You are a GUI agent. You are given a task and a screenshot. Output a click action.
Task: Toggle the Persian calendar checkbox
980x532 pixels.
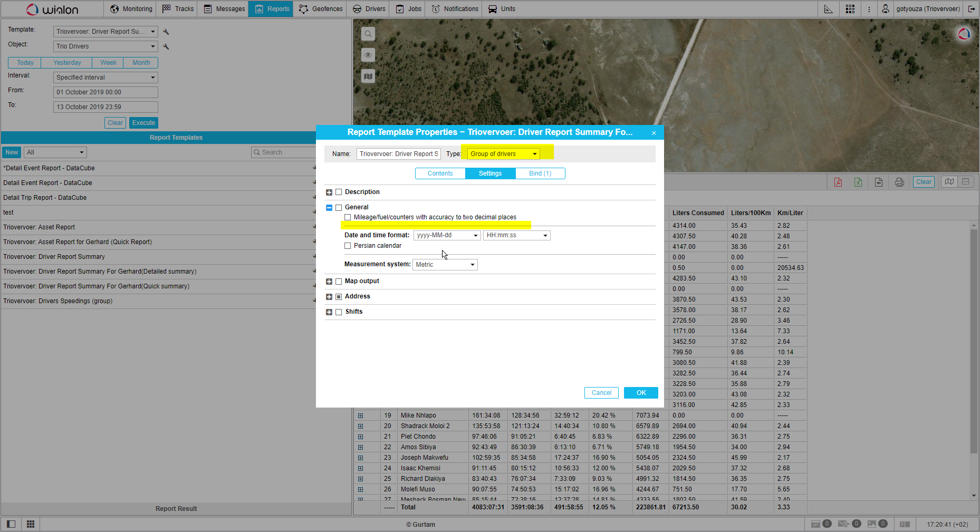coord(348,246)
